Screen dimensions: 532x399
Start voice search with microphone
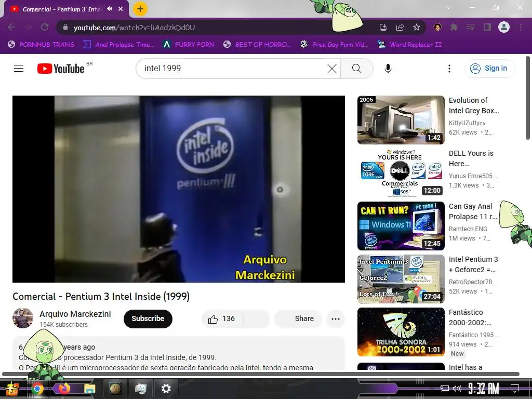(388, 69)
